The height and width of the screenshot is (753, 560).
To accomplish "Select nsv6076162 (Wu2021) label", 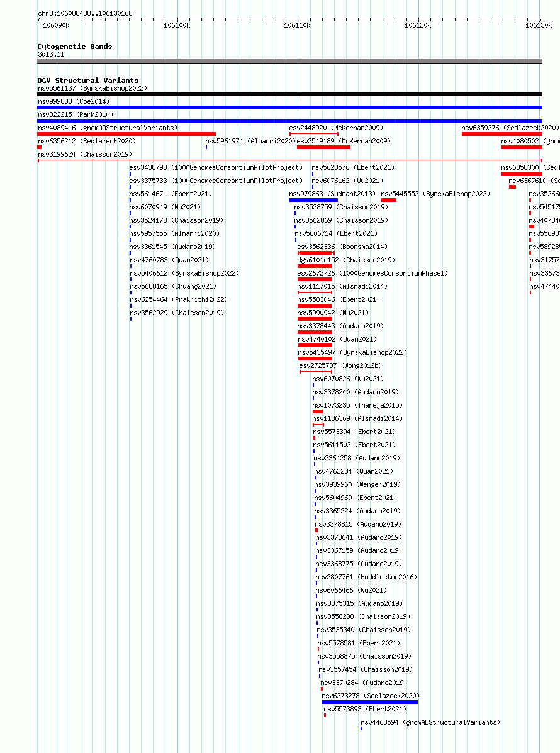I will point(348,181).
